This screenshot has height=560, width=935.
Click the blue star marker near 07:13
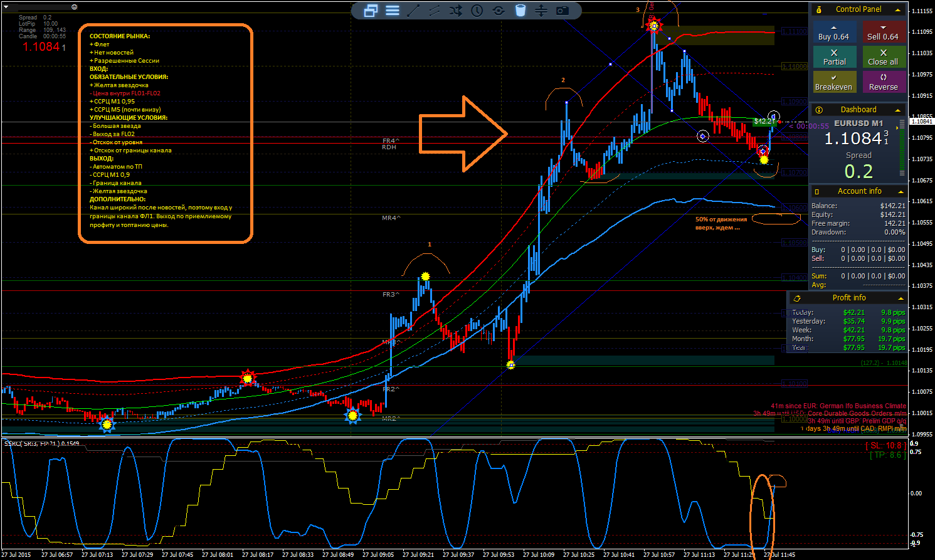107,425
